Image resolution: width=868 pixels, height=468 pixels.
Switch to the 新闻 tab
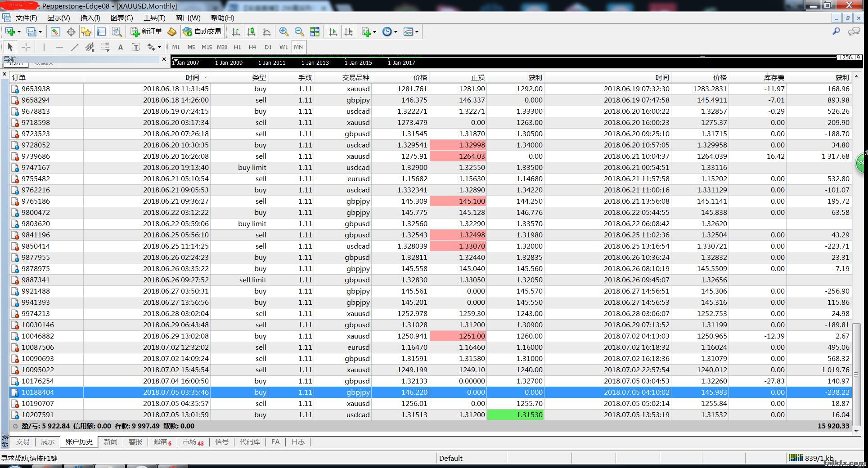point(110,442)
